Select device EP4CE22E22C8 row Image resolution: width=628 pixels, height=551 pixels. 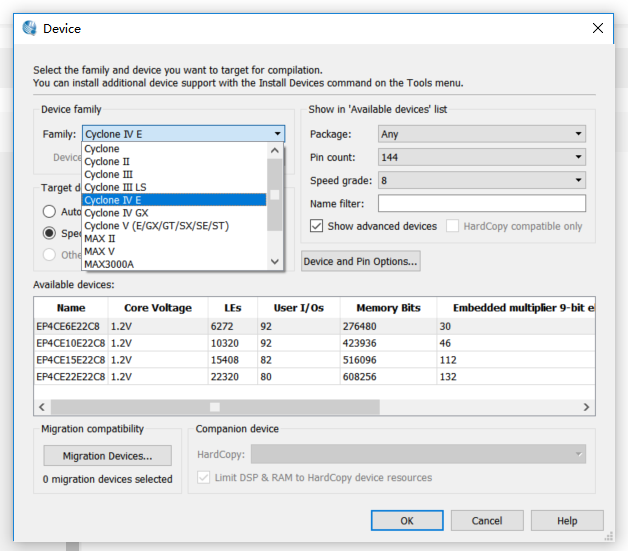pos(314,377)
